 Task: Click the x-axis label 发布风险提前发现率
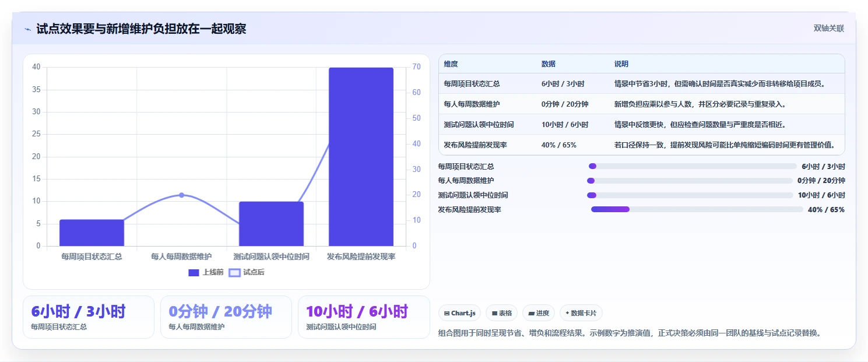point(361,256)
